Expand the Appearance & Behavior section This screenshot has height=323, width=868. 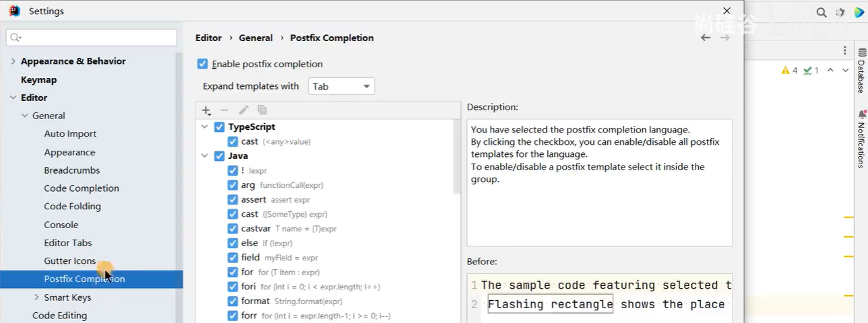pos(13,61)
